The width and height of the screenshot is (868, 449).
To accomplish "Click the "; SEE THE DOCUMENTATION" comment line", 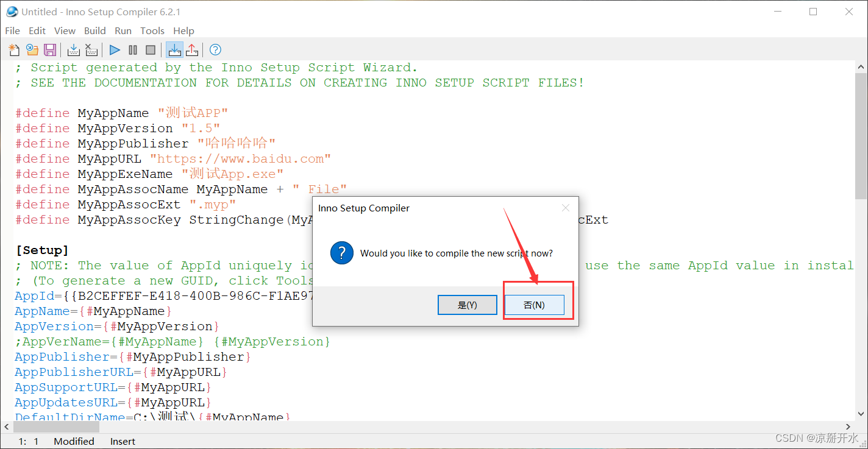I will (x=300, y=83).
